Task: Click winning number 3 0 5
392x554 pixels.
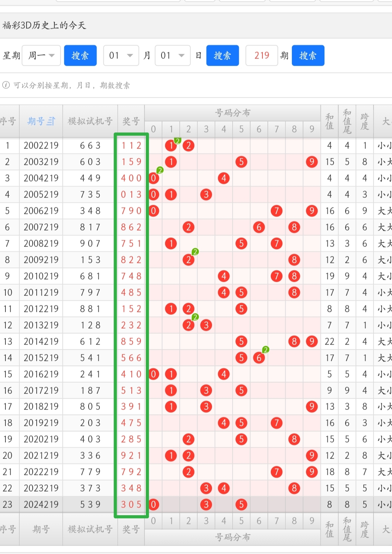Action: click(x=131, y=505)
